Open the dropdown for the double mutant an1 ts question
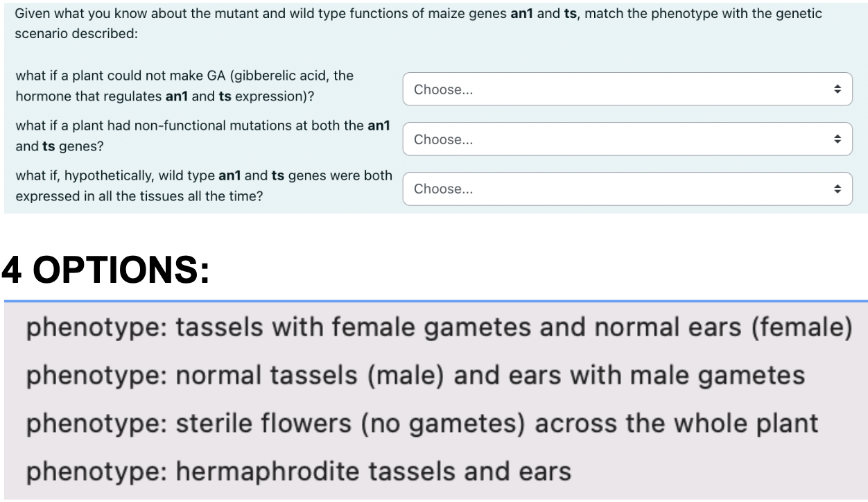 [624, 139]
